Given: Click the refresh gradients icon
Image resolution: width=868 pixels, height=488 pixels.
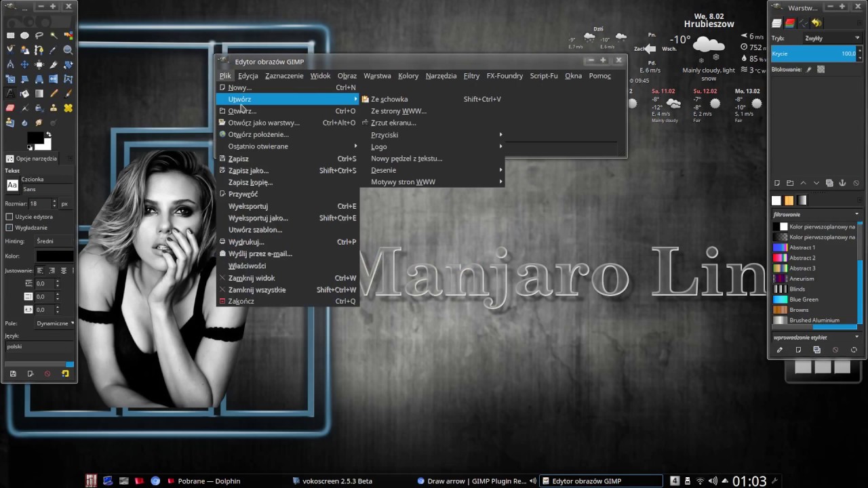Looking at the screenshot, I should click(854, 350).
